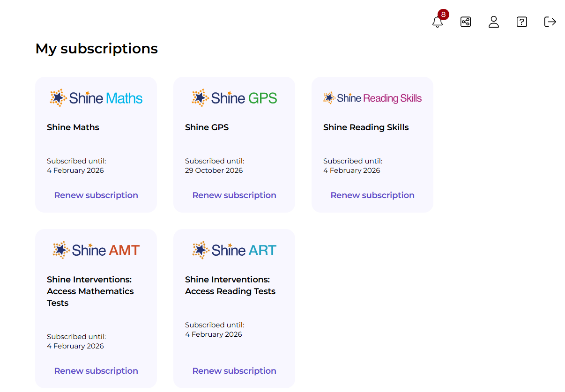Renew the Shine Maths subscription
Image resolution: width=565 pixels, height=392 pixels.
coord(96,195)
